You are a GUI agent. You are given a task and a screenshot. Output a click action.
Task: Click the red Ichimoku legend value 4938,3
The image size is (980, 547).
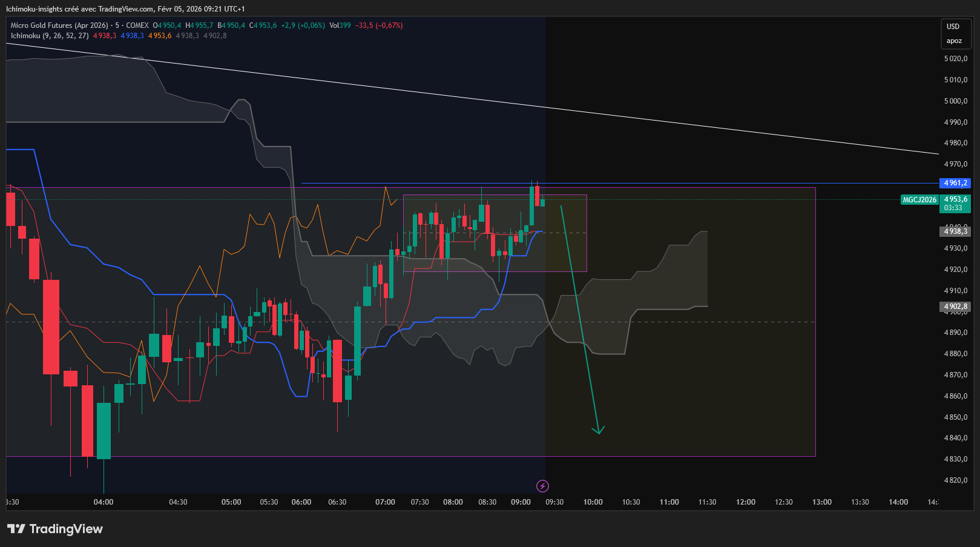(105, 36)
